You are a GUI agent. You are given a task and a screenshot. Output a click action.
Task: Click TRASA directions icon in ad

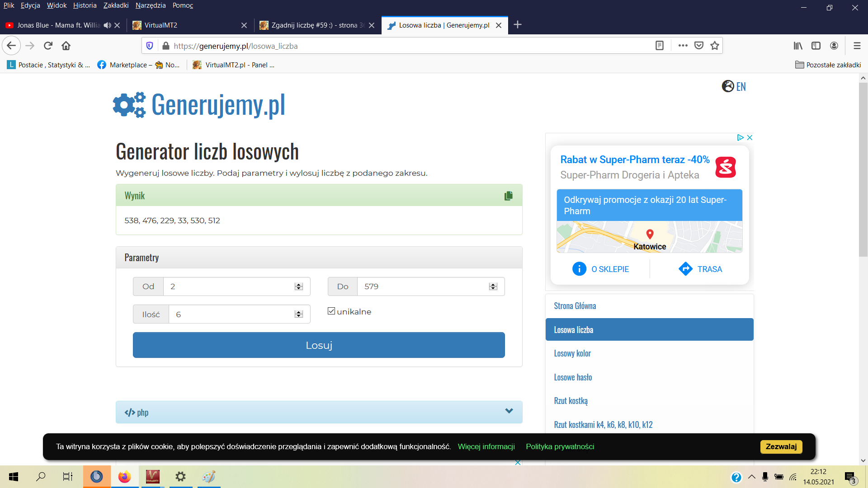685,269
